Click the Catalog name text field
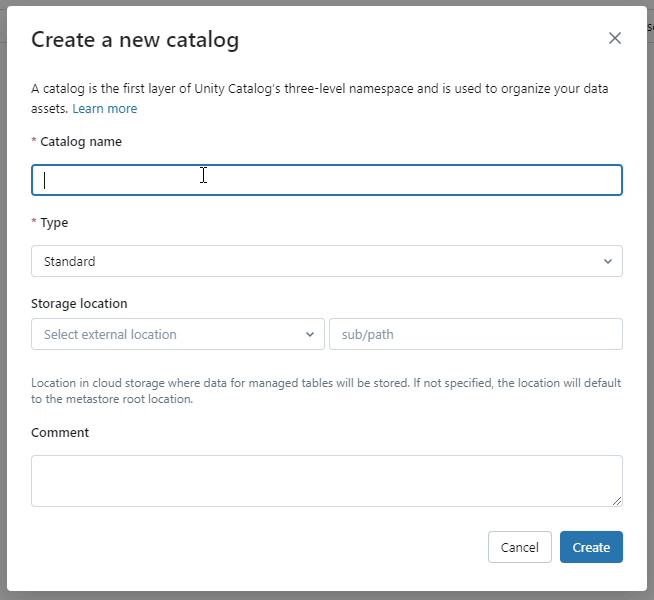The width and height of the screenshot is (654, 600). [x=326, y=180]
